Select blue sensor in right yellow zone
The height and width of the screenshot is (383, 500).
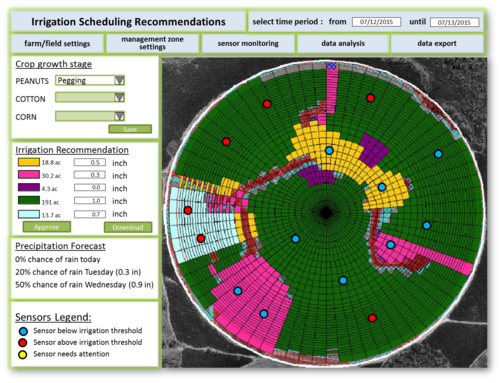[382, 187]
